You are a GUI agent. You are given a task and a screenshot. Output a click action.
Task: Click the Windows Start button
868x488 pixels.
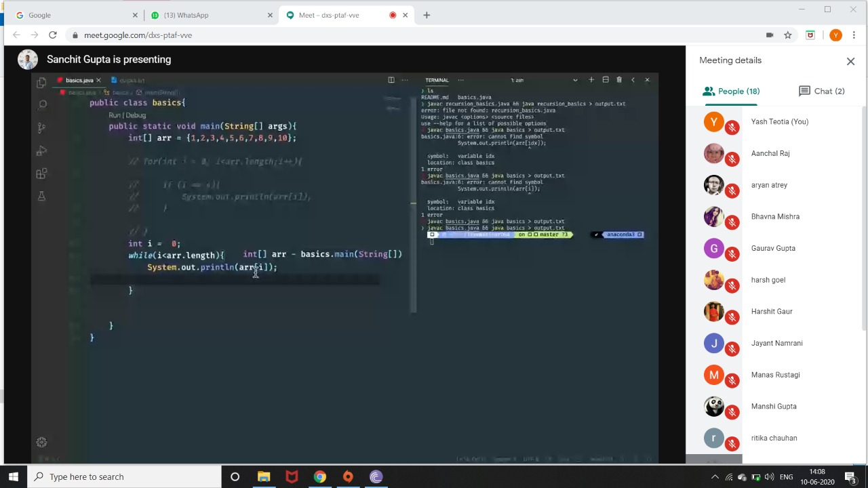[13, 476]
